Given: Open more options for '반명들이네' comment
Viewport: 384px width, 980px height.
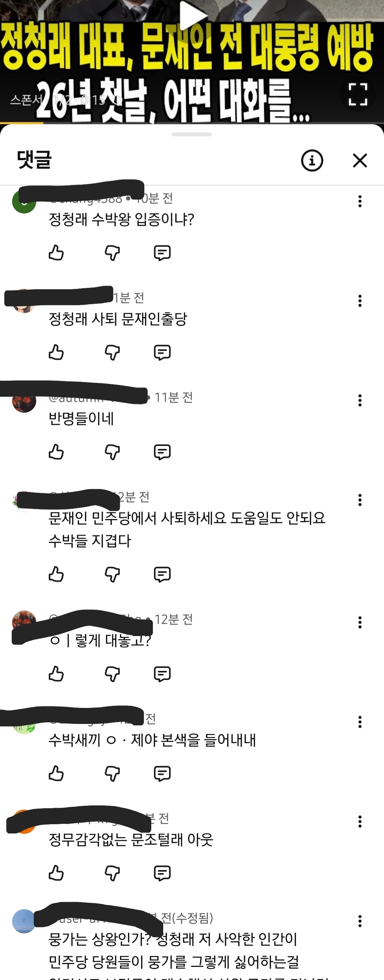Looking at the screenshot, I should (360, 400).
